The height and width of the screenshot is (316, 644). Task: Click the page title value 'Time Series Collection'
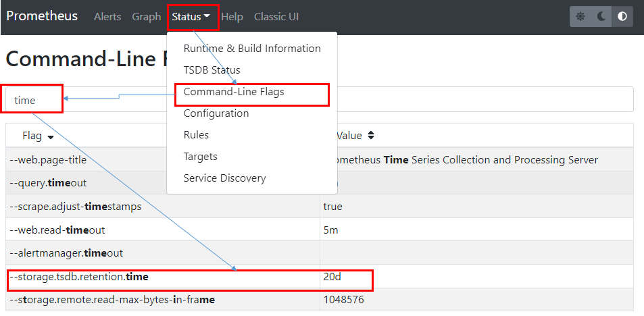click(x=437, y=159)
